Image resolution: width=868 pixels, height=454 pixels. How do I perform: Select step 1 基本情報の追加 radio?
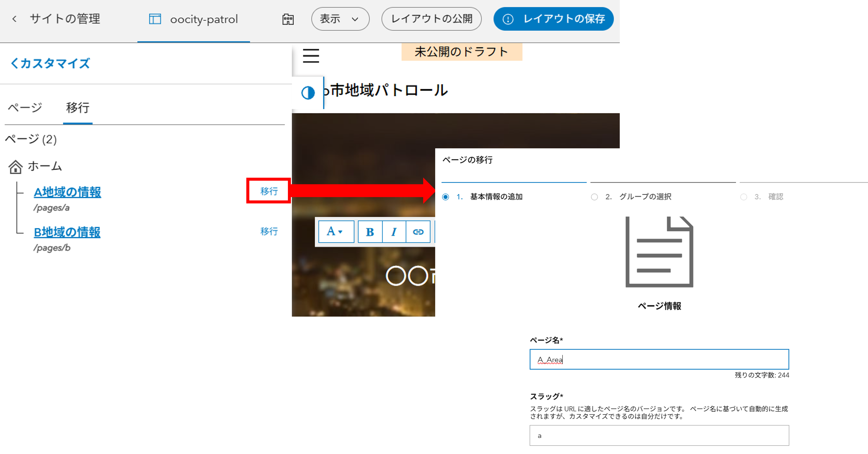pos(445,197)
